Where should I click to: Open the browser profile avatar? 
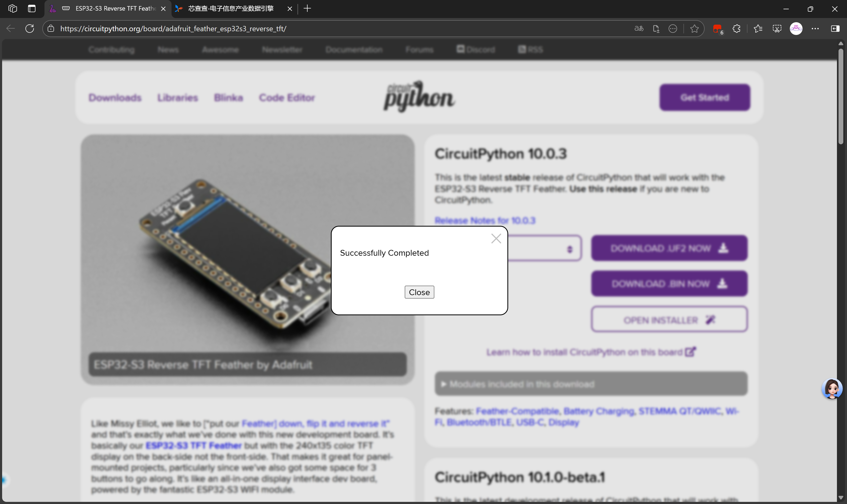(x=796, y=29)
